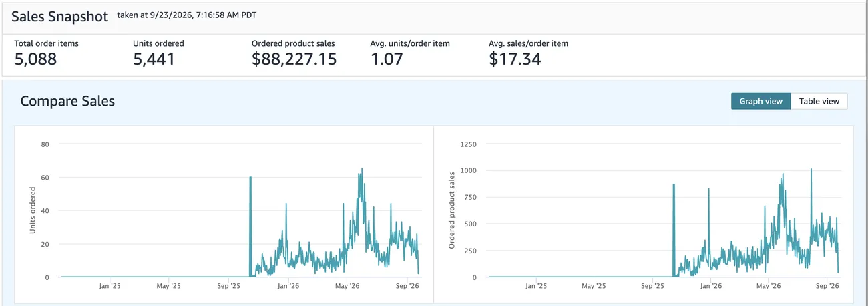
Task: Select the 'Total order items' label
Action: point(46,43)
